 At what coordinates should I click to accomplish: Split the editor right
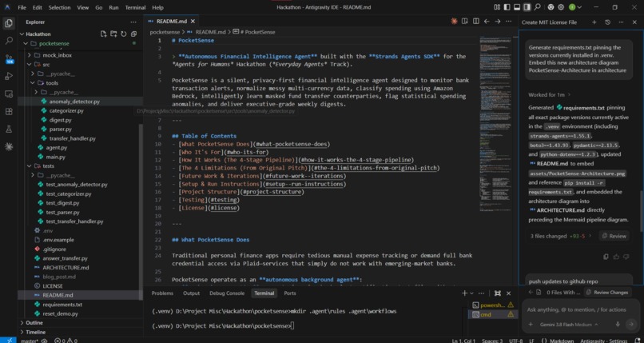(475, 21)
